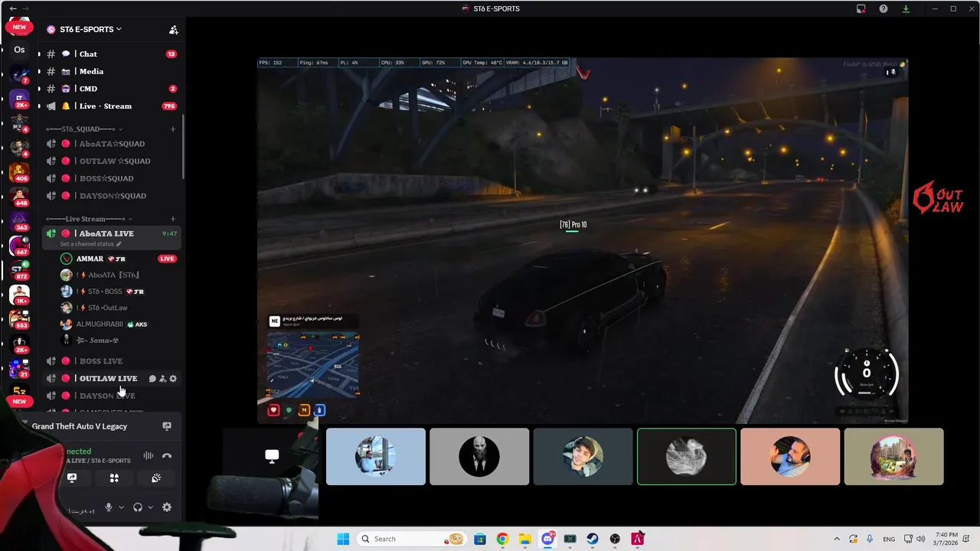The image size is (980, 551).
Task: Stream Grand Theft Auto V Legacy icon
Action: [167, 426]
